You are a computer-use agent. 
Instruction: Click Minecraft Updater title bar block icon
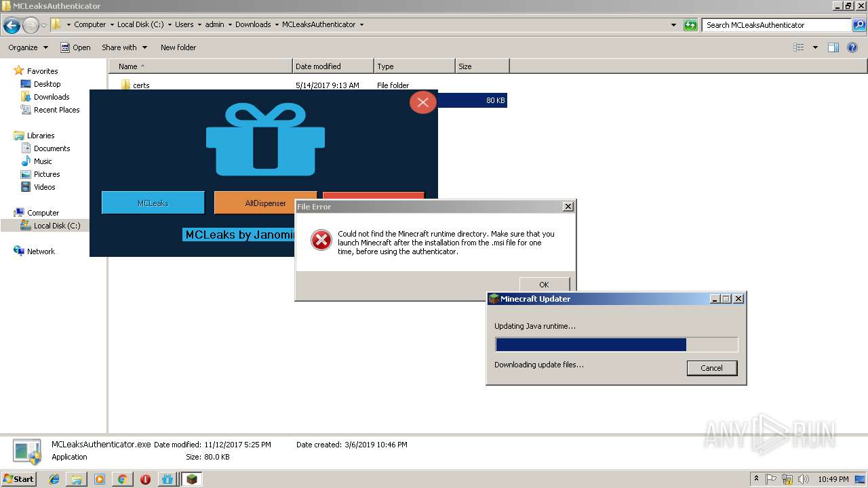494,299
